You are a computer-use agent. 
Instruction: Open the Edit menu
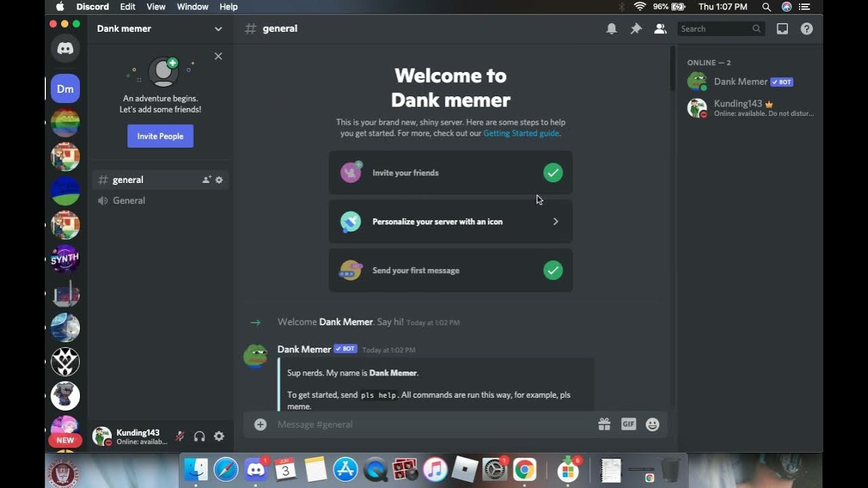click(x=127, y=7)
